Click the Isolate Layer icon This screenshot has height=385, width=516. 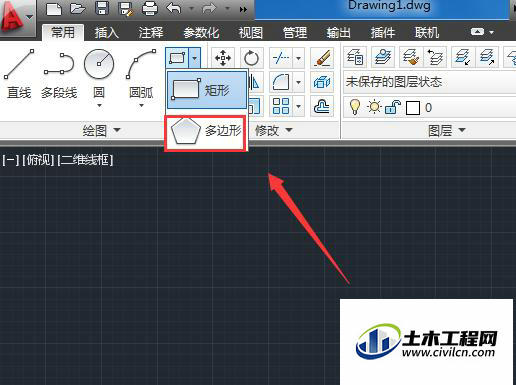[x=463, y=57]
